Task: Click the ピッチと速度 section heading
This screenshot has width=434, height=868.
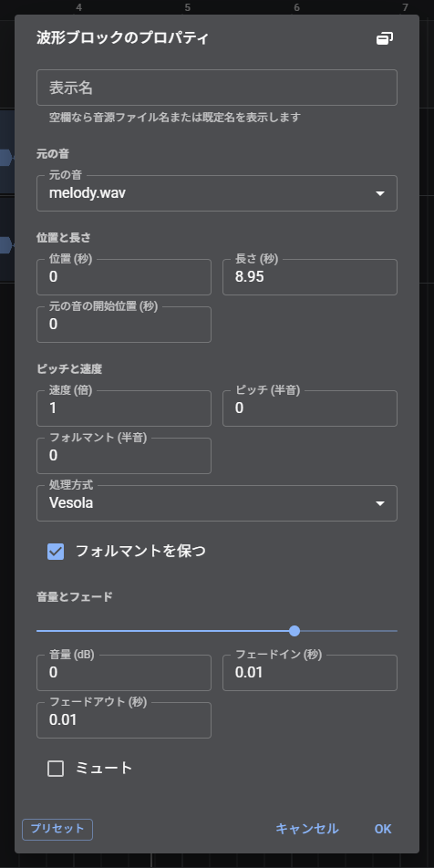Action: point(69,368)
